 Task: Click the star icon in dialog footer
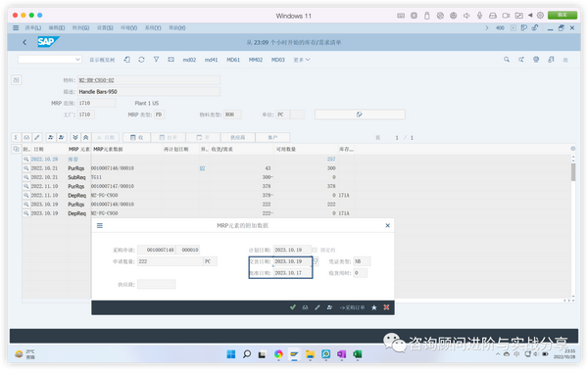coord(374,307)
